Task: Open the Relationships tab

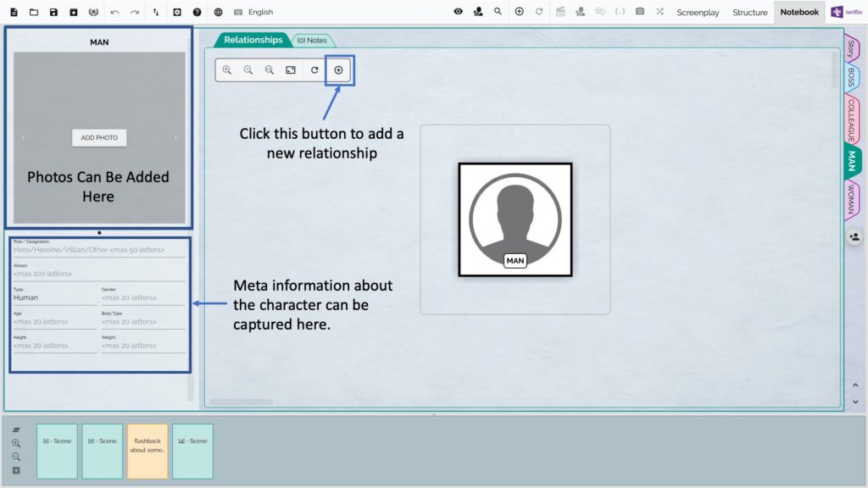Action: (x=253, y=40)
